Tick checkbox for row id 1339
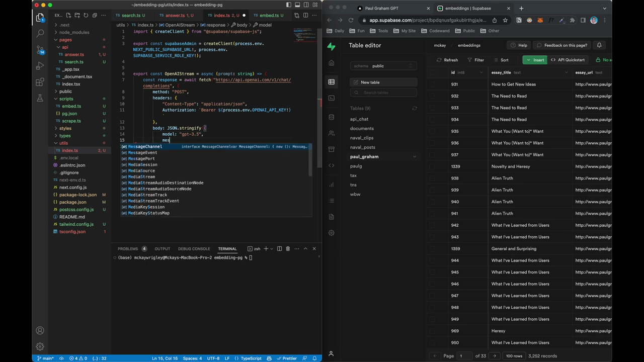Image resolution: width=644 pixels, height=362 pixels. [x=432, y=166]
